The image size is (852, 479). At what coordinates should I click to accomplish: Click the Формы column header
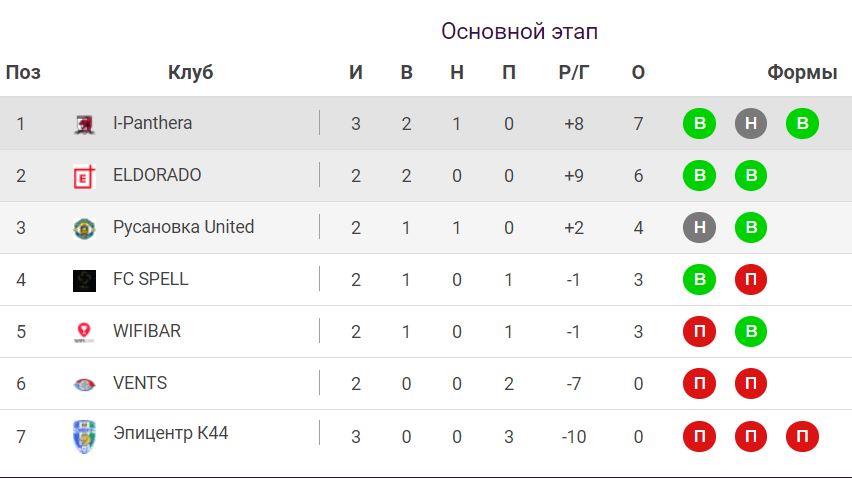[802, 73]
